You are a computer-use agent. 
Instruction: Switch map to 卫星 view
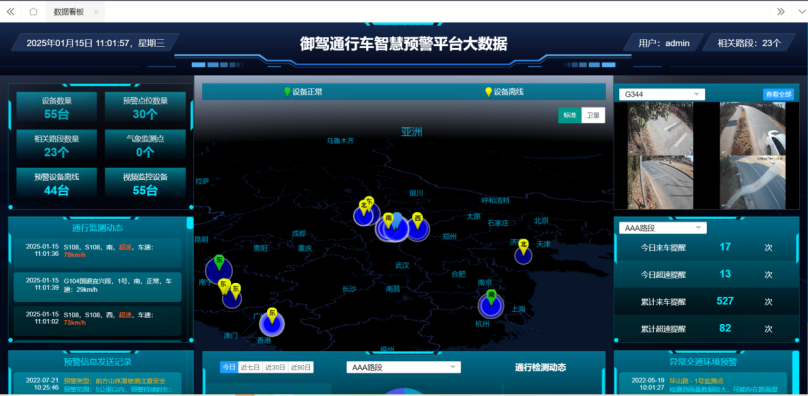[593, 116]
